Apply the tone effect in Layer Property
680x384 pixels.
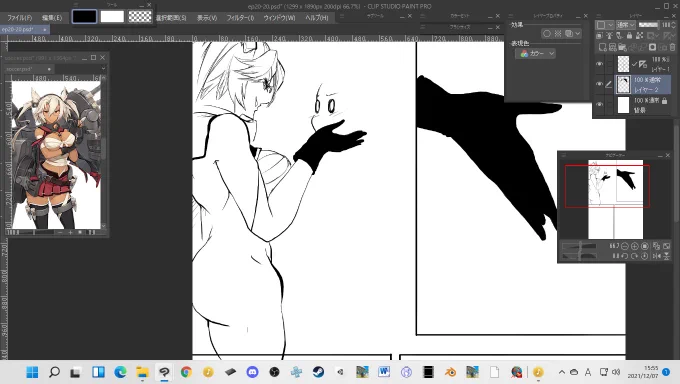tap(558, 33)
